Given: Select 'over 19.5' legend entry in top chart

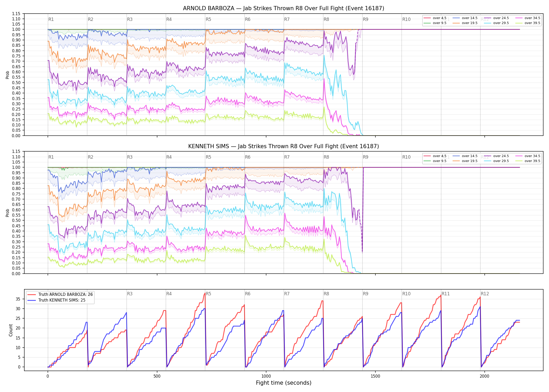Looking at the screenshot, I should [x=465, y=23].
